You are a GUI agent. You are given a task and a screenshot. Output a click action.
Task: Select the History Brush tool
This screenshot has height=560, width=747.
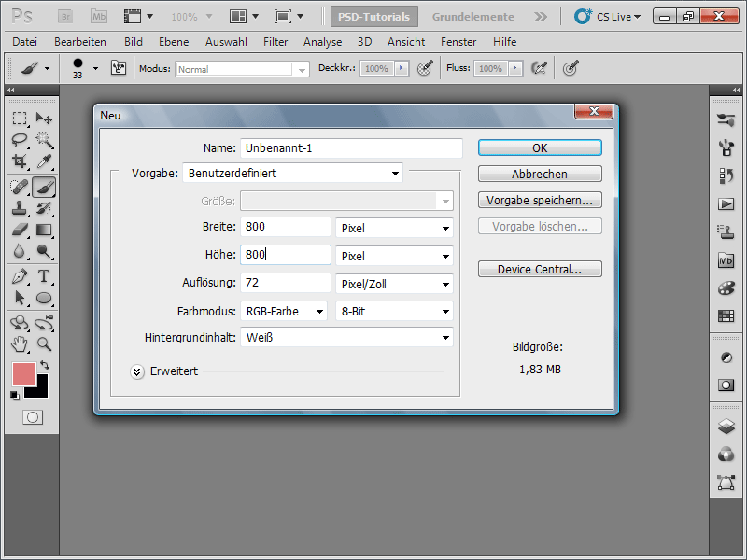pos(44,208)
